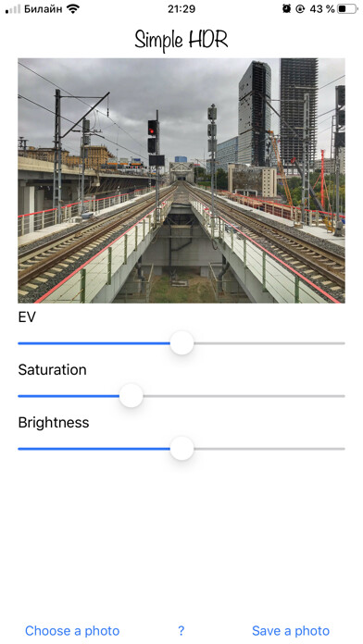Tap the Save a photo button
The height and width of the screenshot is (644, 363).
pos(291,631)
